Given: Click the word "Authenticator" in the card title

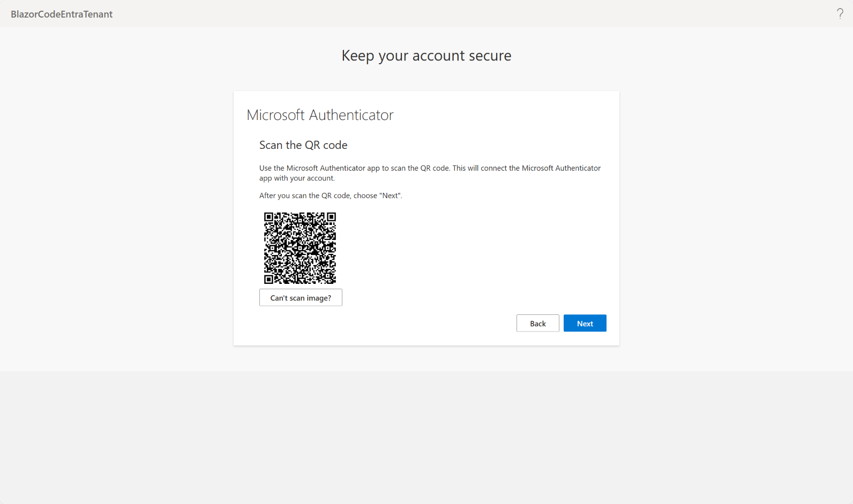Looking at the screenshot, I should click(351, 115).
